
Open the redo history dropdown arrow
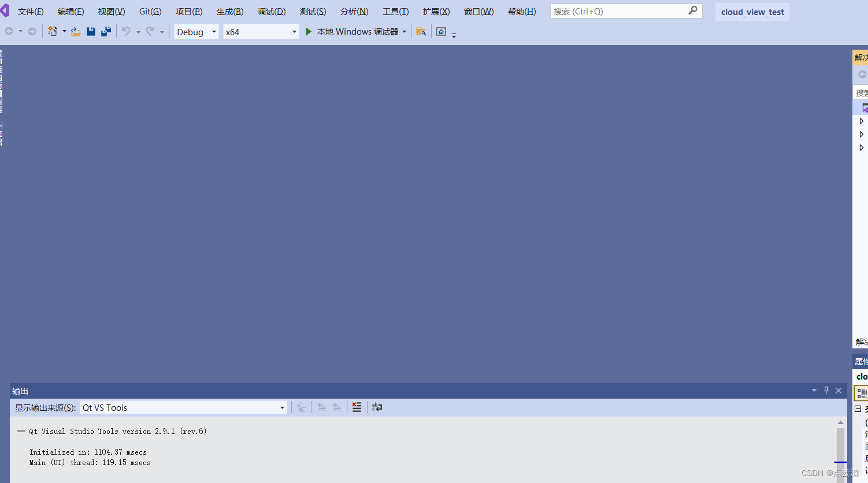(x=162, y=32)
